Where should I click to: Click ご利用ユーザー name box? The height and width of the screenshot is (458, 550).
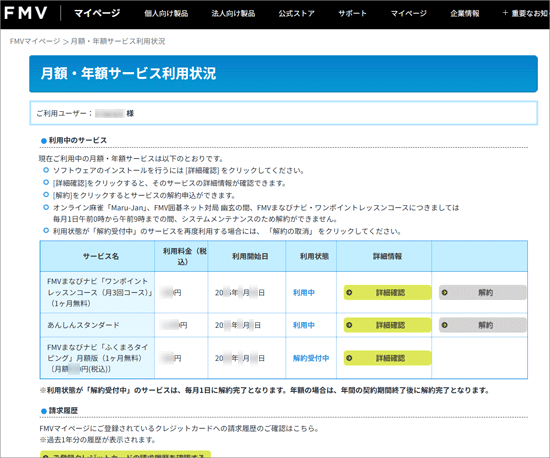(x=283, y=113)
